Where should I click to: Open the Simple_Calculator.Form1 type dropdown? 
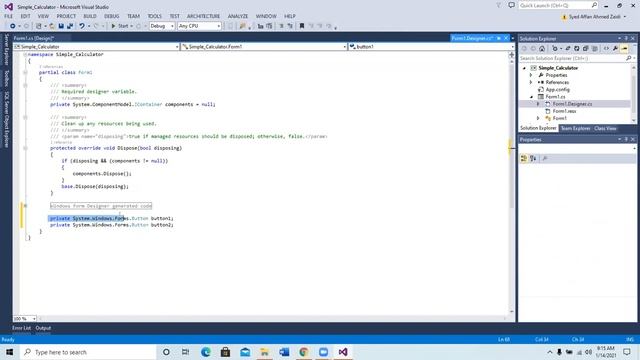click(264, 47)
